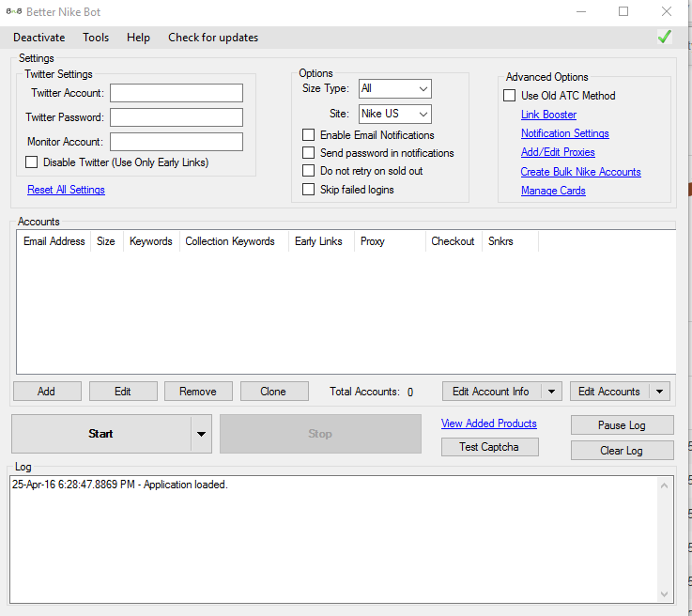The image size is (692, 616).
Task: Click the Edit Accounts button
Action: (609, 392)
